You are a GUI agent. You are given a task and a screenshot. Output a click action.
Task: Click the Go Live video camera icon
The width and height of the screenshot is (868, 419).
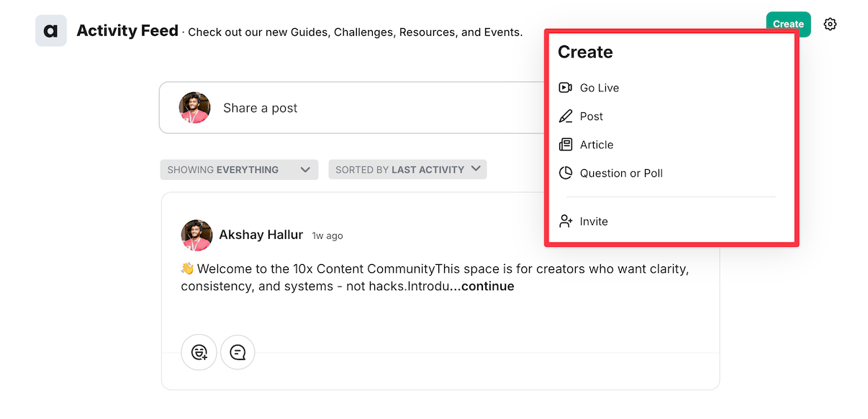tap(566, 88)
